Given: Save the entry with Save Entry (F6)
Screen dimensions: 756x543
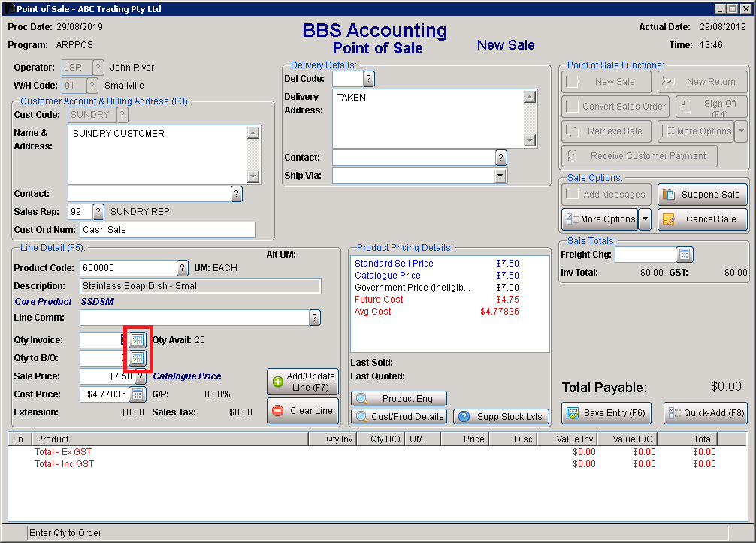Looking at the screenshot, I should pyautogui.click(x=606, y=413).
